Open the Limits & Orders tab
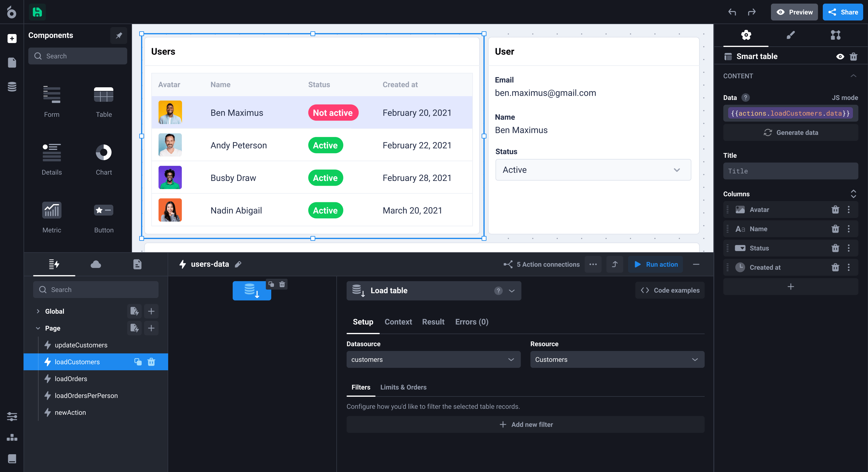This screenshot has width=868, height=472. click(403, 387)
